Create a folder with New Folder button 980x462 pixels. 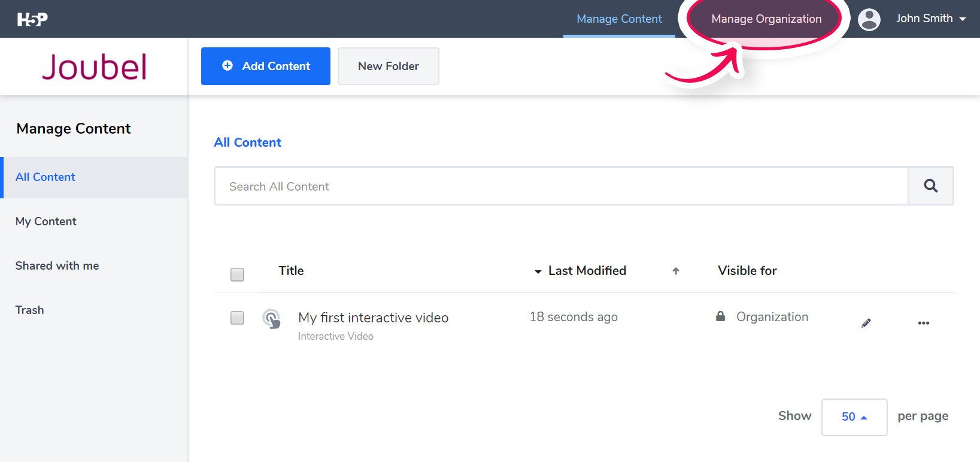[388, 66]
